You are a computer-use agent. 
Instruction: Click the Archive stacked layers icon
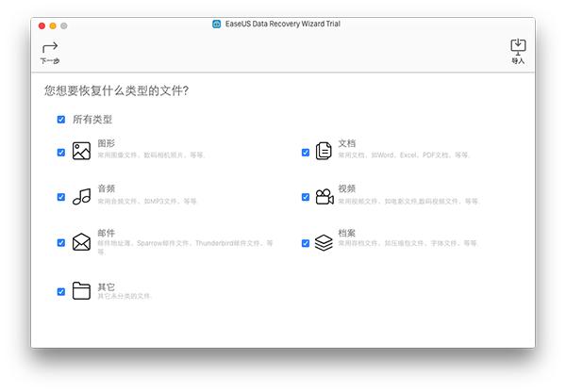pos(324,242)
